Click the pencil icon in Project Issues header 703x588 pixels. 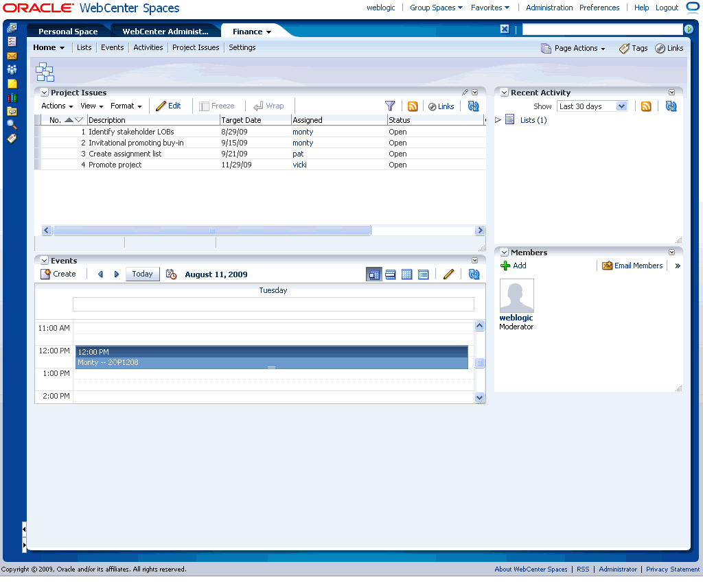pos(465,93)
